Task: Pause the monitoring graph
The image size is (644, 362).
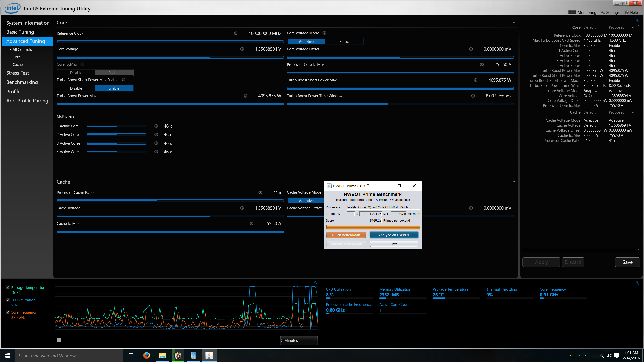Action: [x=59, y=340]
